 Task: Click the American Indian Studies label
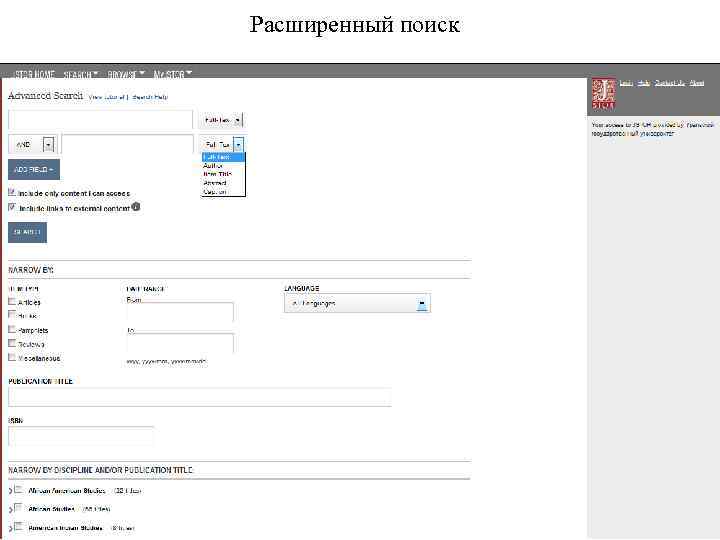point(65,528)
